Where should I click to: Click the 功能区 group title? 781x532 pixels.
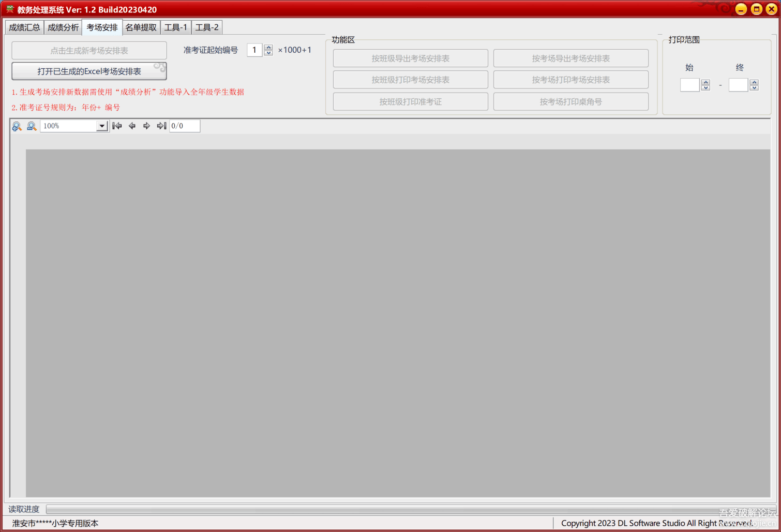pyautogui.click(x=343, y=40)
